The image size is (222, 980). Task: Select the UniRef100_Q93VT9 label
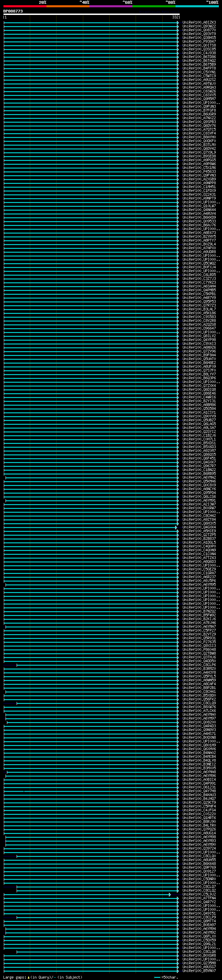199,34
